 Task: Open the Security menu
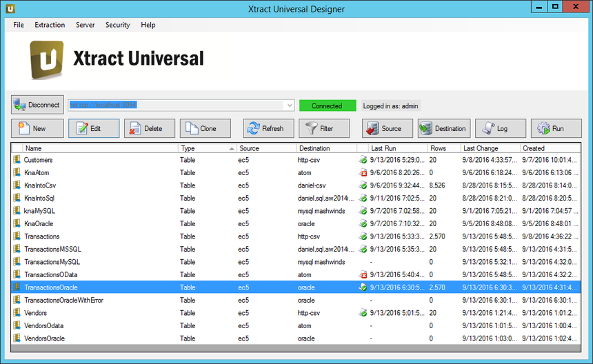[118, 25]
